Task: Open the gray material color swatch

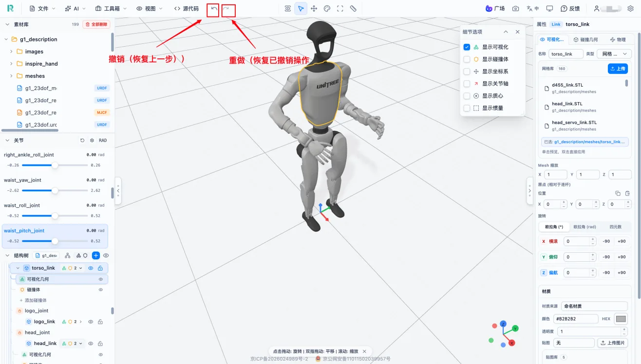Action: click(621, 319)
